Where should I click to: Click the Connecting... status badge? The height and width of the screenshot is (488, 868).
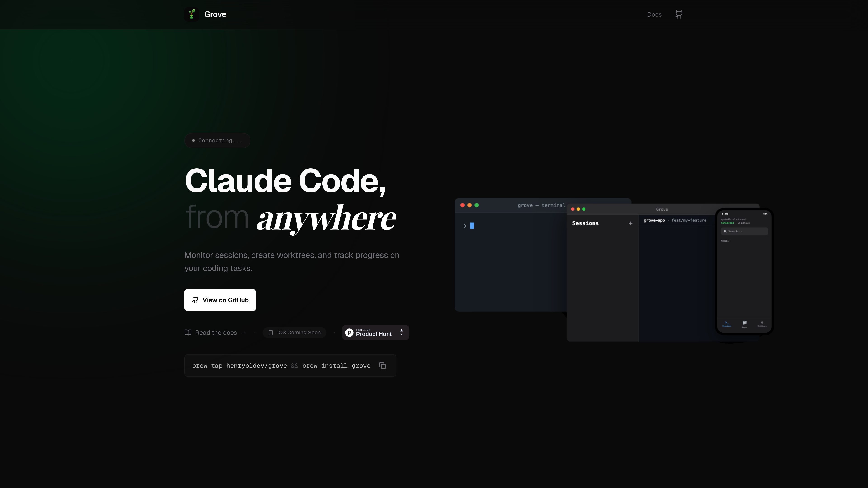[217, 141]
